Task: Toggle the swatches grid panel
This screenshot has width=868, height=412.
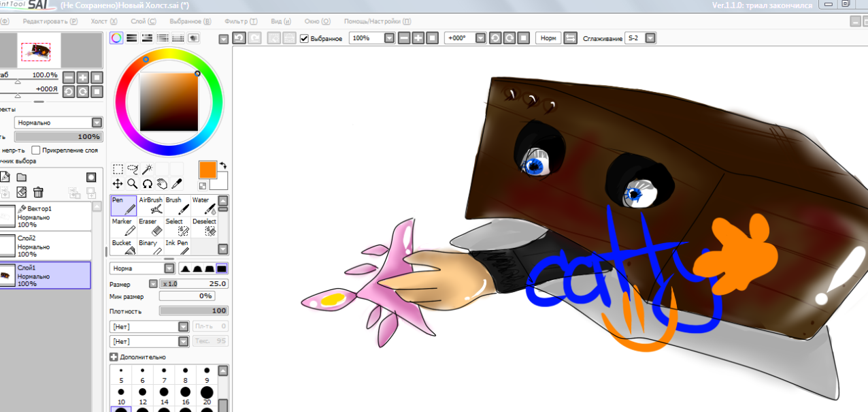Action: coord(178,38)
